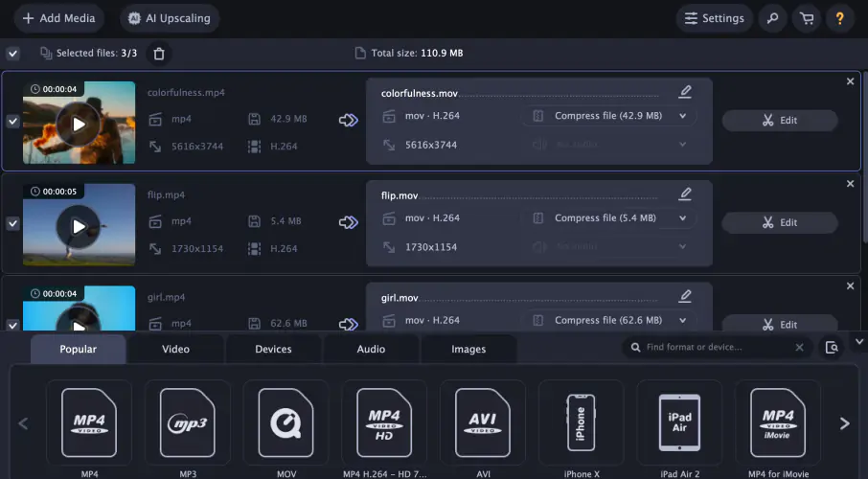Toggle the select all files checkbox
Screen dimensions: 868x479
12,54
